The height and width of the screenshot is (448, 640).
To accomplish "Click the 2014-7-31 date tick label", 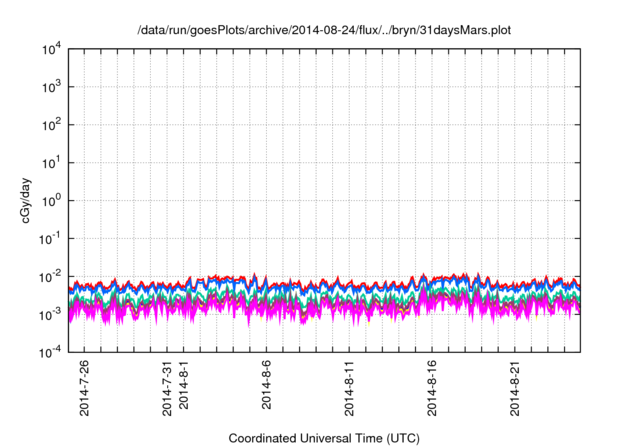I will [167, 388].
